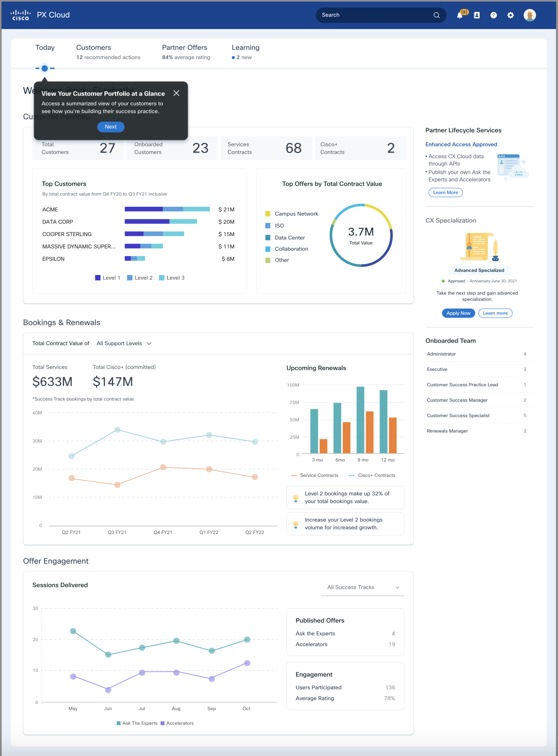Open the settings gear icon
The height and width of the screenshot is (756, 558).
click(x=510, y=15)
